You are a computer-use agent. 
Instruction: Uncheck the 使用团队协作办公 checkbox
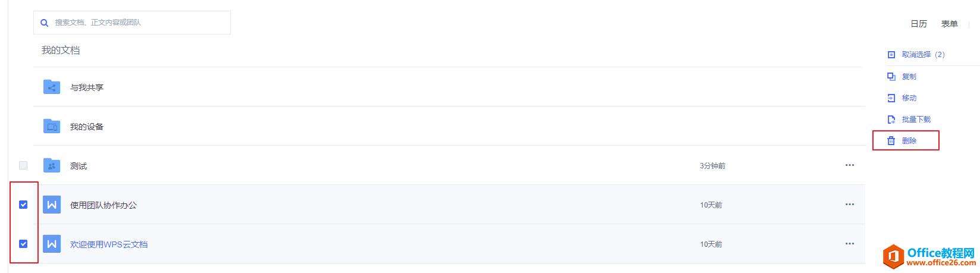pyautogui.click(x=23, y=205)
